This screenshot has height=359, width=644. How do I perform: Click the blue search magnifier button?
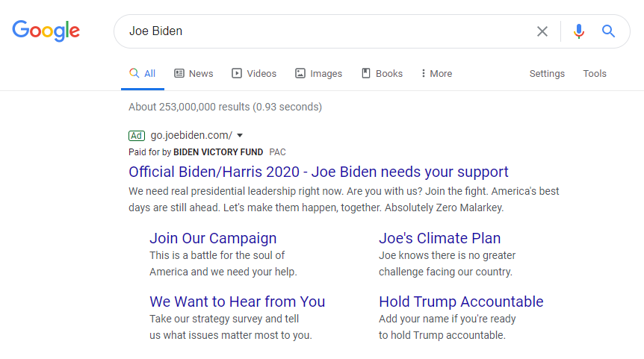coord(609,31)
